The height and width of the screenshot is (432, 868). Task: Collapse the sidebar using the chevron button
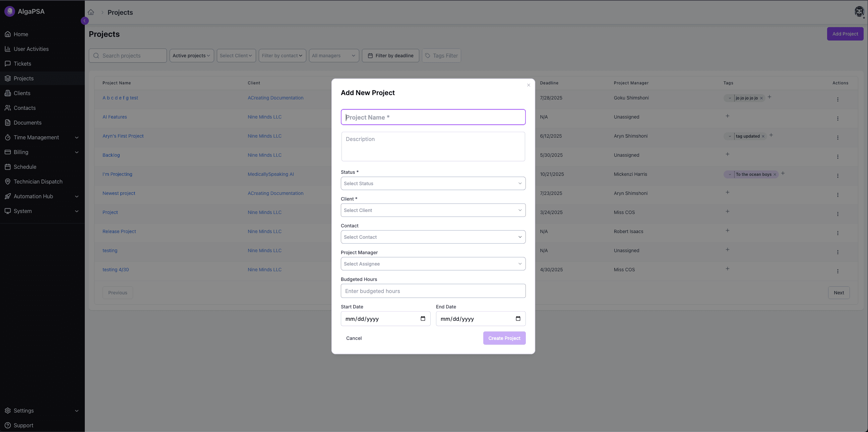point(84,20)
